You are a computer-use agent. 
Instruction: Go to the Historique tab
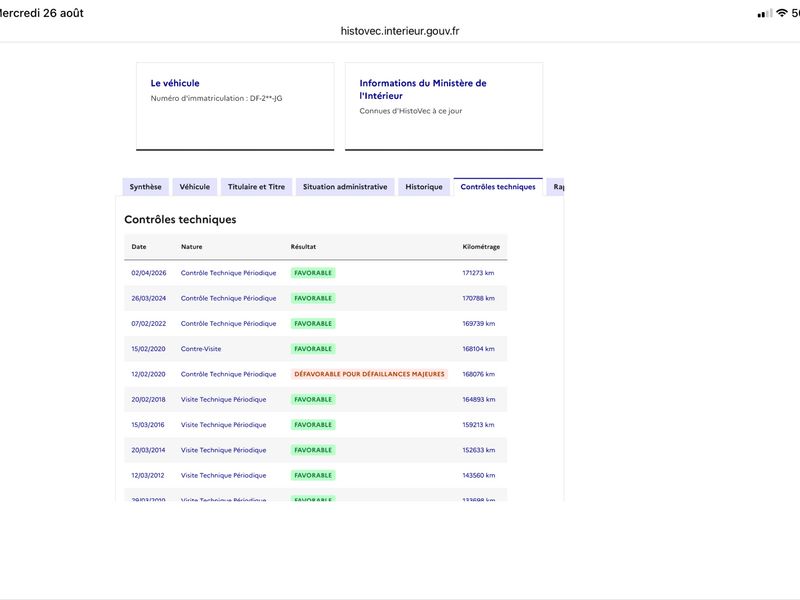click(x=424, y=187)
